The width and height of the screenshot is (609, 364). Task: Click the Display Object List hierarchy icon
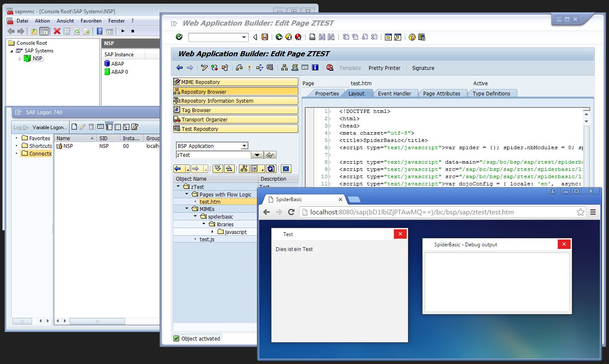point(284,68)
